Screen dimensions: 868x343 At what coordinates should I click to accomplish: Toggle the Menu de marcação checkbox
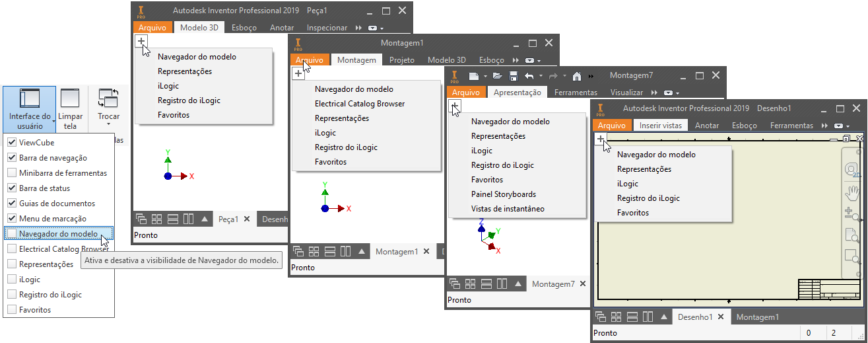point(12,219)
